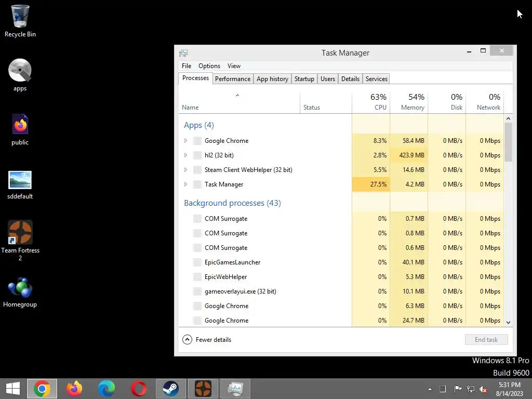Select the apps disc icon on desktop

pos(20,75)
